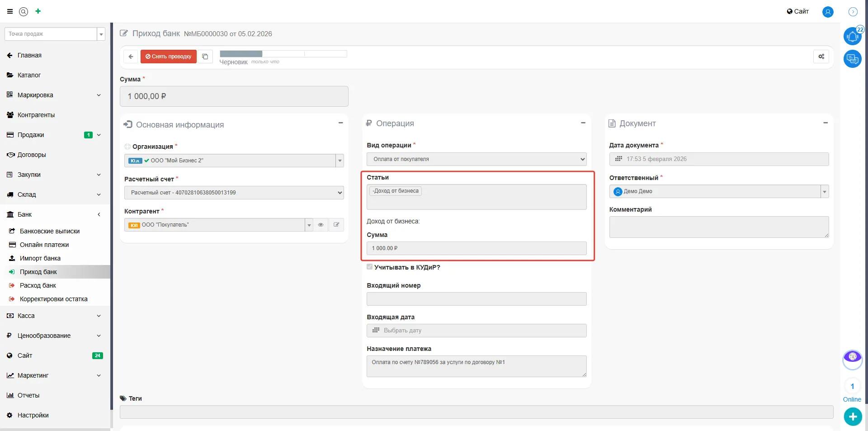
Task: View counterparty details with eye icon
Action: 321,225
